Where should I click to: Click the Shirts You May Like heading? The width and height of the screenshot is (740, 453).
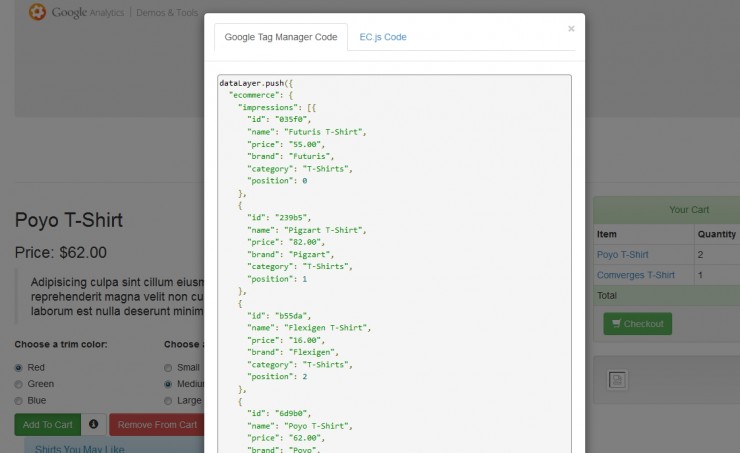[79, 448]
